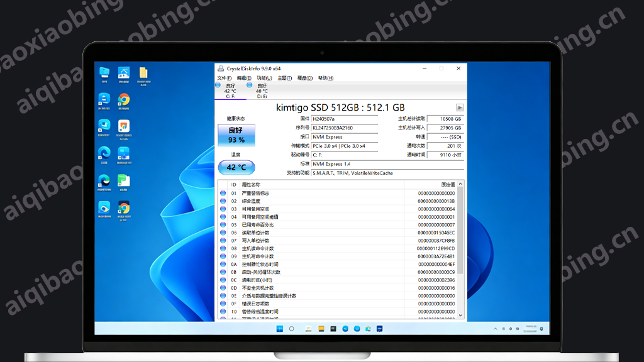Image resolution: width=644 pixels, height=362 pixels.
Task: Expand the system tray hidden icons chevron
Action: pos(496,329)
